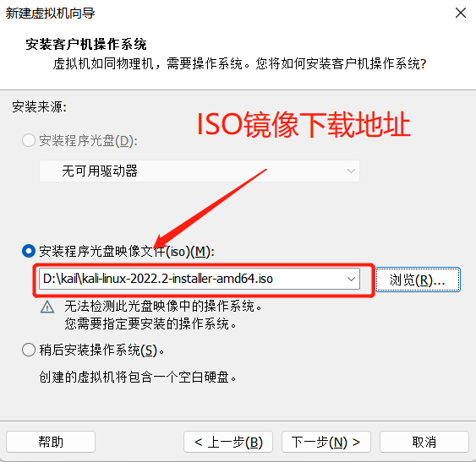Viewport: 476px width, 462px height.
Task: Select the 安装程序光盘映像文件(iso) radio button
Action: coord(29,251)
